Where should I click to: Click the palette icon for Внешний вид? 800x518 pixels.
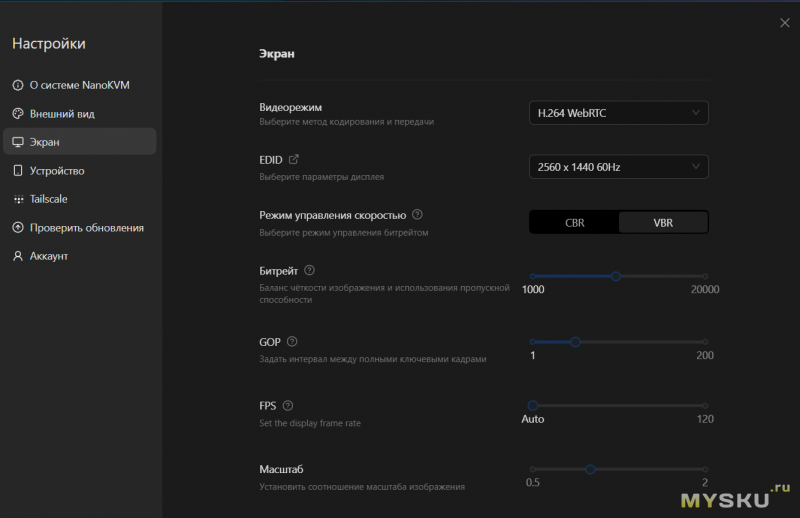[x=18, y=114]
